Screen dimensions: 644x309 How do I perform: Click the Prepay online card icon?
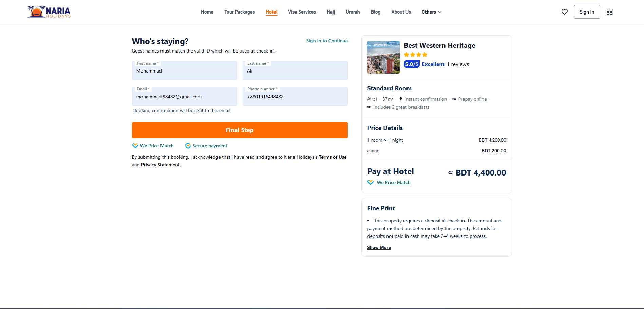[454, 99]
